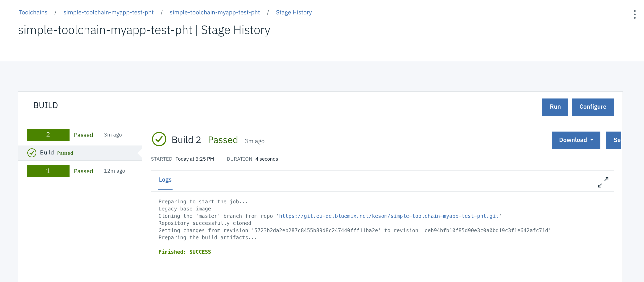The height and width of the screenshot is (282, 644).
Task: Click the Build job passed check icon
Action: point(32,153)
